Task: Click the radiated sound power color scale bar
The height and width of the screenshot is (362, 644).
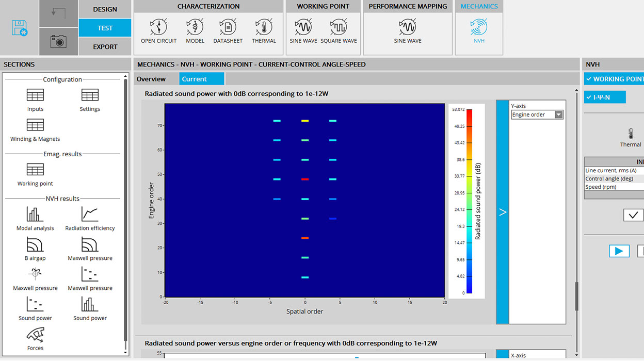Action: (x=469, y=201)
